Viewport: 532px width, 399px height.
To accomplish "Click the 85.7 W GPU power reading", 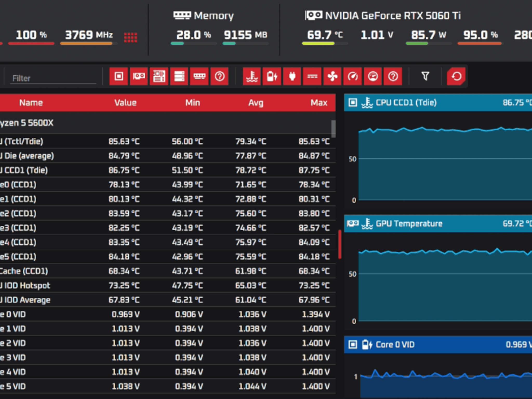I will click(429, 35).
